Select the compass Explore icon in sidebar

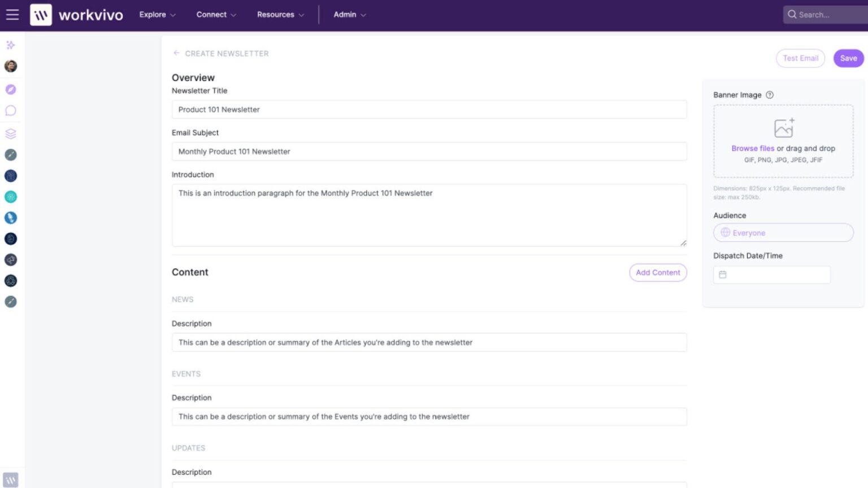[10, 89]
